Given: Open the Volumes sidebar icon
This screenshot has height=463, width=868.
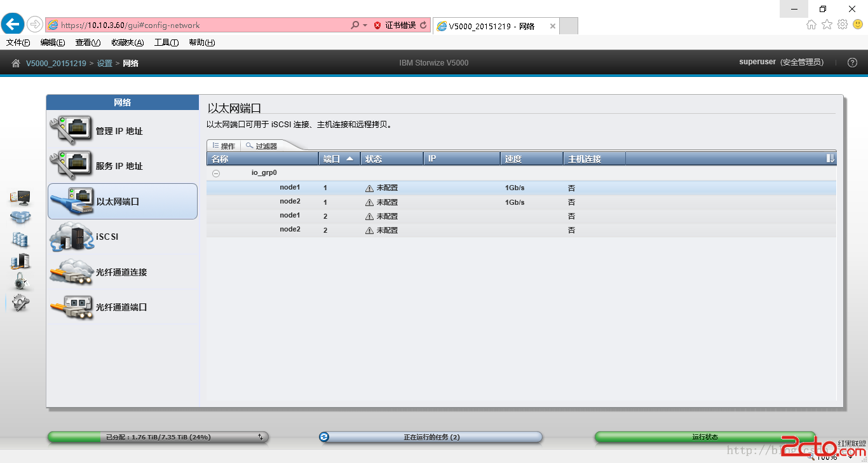Looking at the screenshot, I should click(x=20, y=239).
